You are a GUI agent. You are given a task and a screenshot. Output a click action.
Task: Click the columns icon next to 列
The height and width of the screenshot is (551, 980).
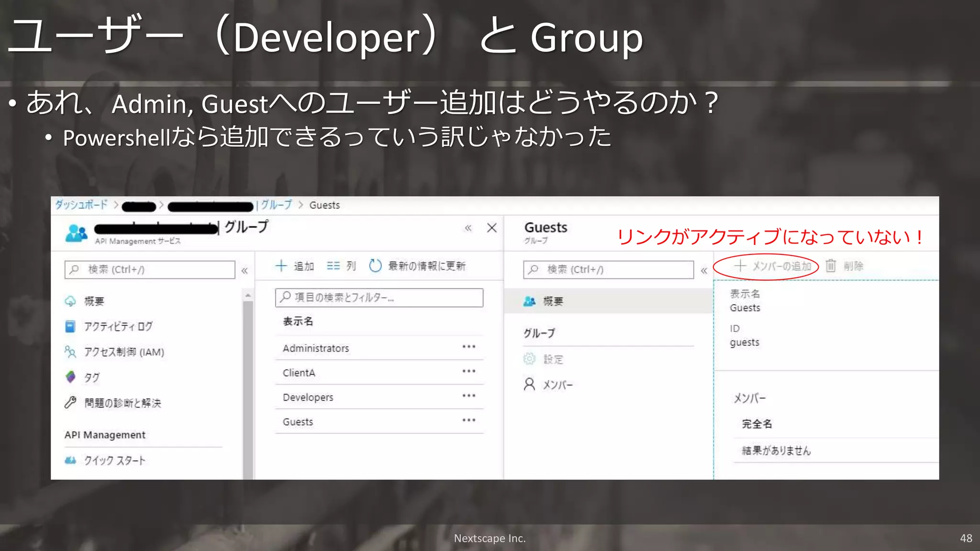(334, 265)
